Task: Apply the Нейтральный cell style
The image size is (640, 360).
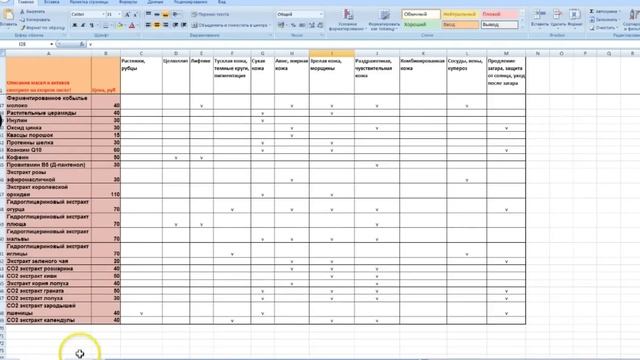Action: coord(460,14)
